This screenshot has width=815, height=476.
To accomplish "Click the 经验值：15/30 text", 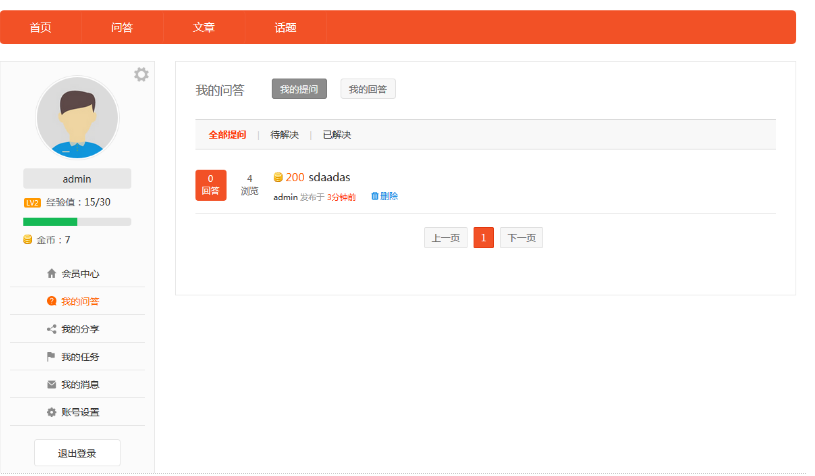I will click(x=78, y=202).
